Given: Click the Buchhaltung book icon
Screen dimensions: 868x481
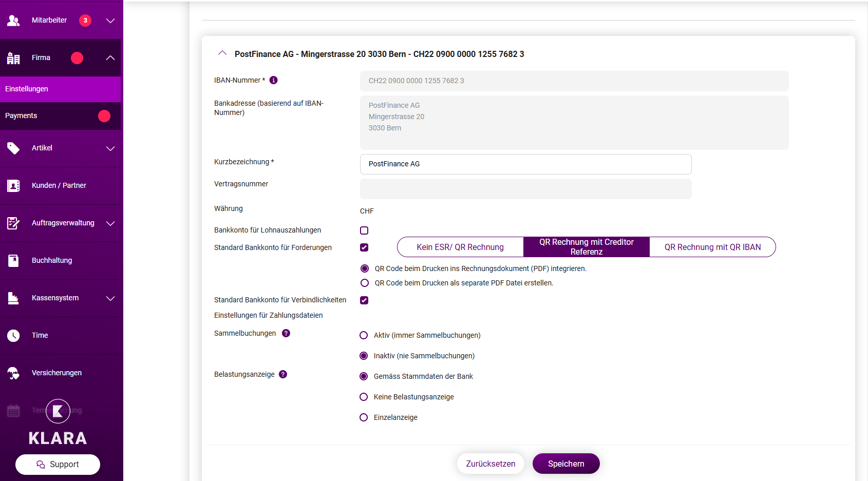Looking at the screenshot, I should coord(13,261).
